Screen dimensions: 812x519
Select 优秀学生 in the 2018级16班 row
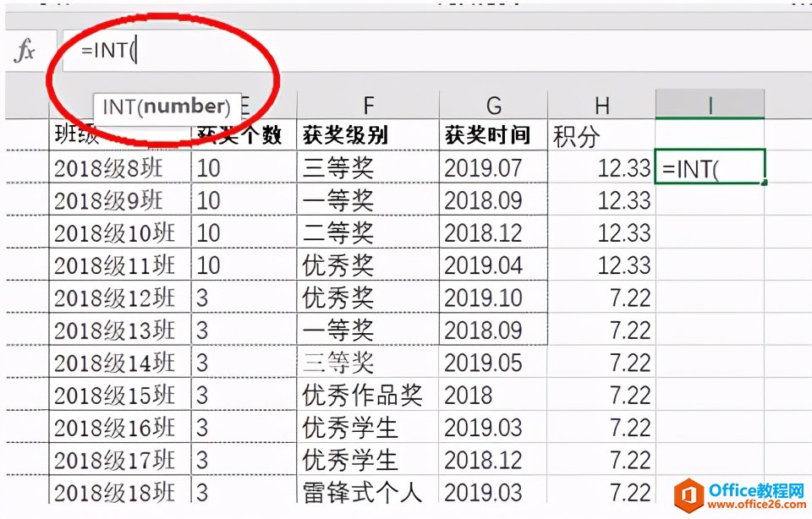[x=368, y=427]
